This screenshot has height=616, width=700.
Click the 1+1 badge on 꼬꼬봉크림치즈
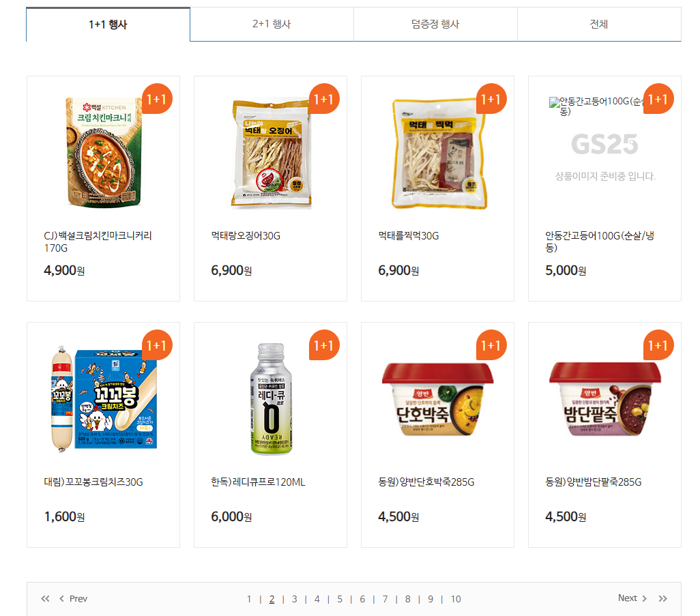157,345
